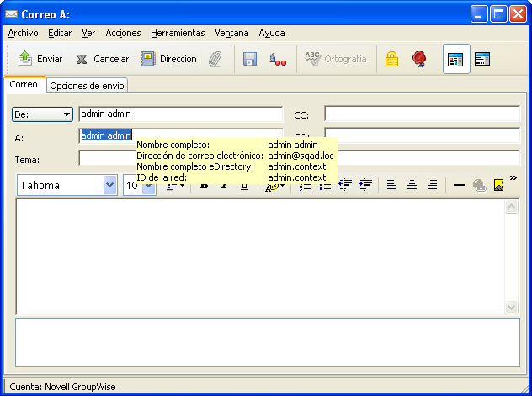Viewport: 532px width, 396px height.
Task: Open the Herramientas menu
Action: tap(178, 33)
